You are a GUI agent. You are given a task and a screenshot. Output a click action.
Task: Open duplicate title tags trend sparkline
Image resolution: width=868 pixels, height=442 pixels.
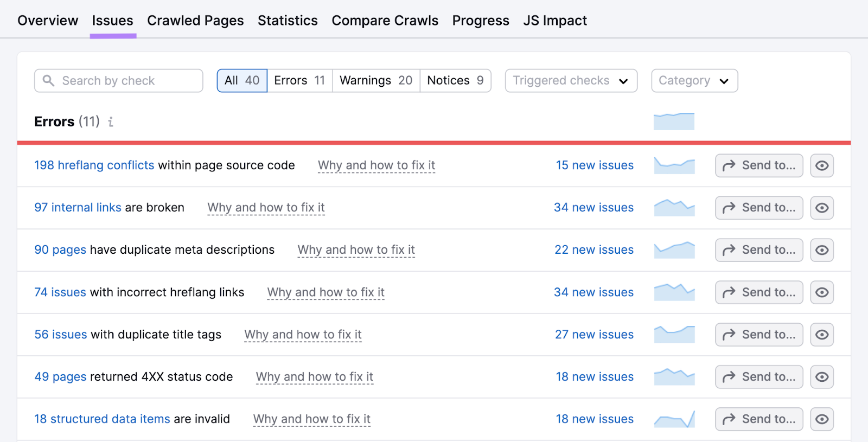coord(674,335)
